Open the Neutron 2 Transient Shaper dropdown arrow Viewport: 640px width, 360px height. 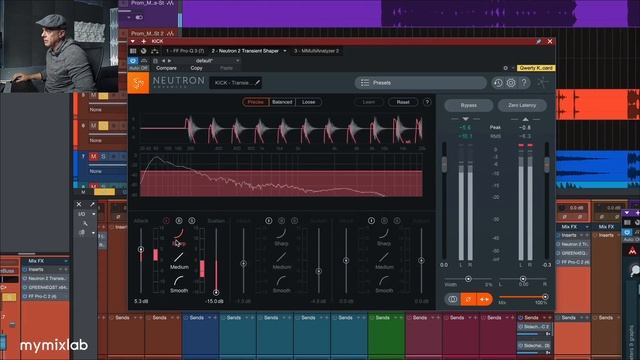285,51
